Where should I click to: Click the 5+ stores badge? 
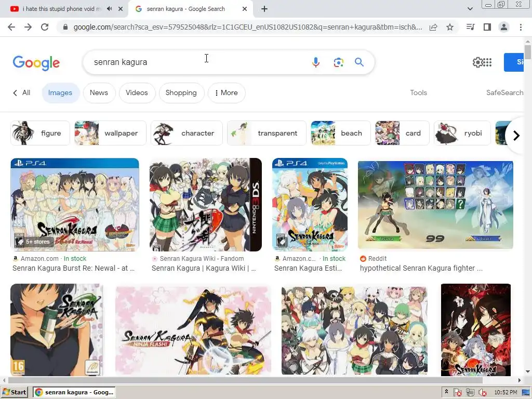pyautogui.click(x=33, y=242)
